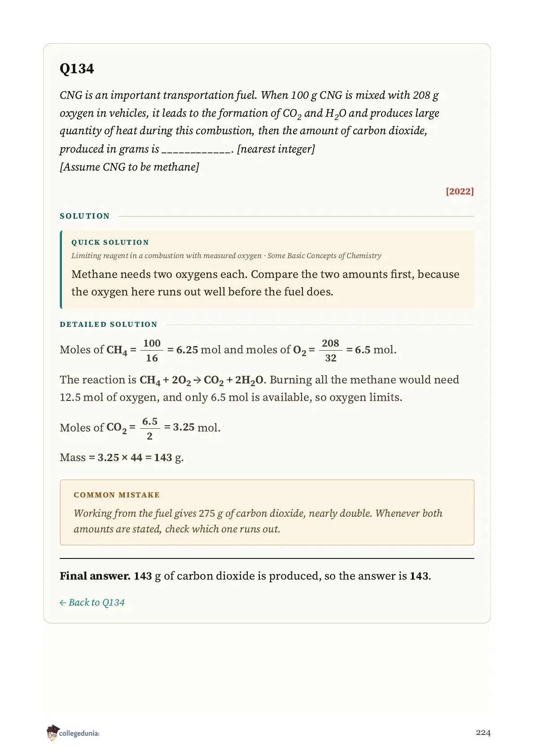Image resolution: width=534 pixels, height=756 pixels.
Task: Click the Final answer line text
Action: click(x=245, y=576)
